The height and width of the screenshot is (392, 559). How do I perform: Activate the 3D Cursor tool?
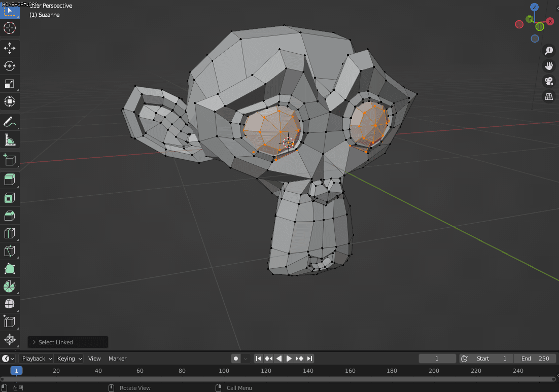tap(10, 28)
